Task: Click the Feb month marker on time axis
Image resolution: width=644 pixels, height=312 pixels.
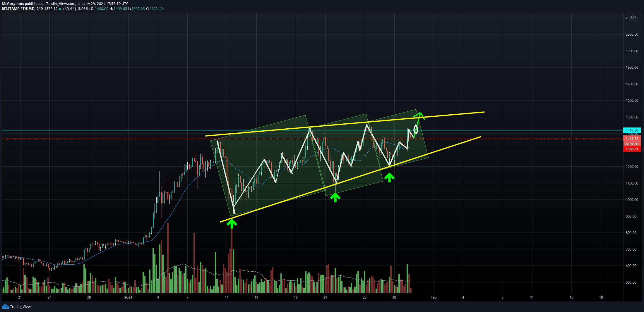Action: 434,297
